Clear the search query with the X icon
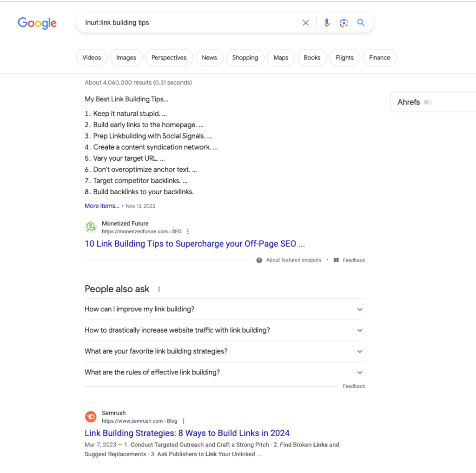 [x=305, y=22]
